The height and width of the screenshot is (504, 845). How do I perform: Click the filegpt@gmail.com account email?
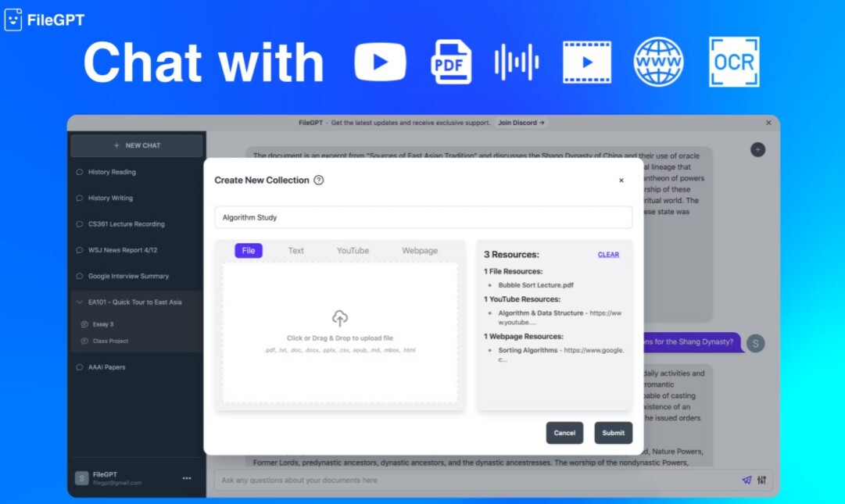[x=117, y=483]
